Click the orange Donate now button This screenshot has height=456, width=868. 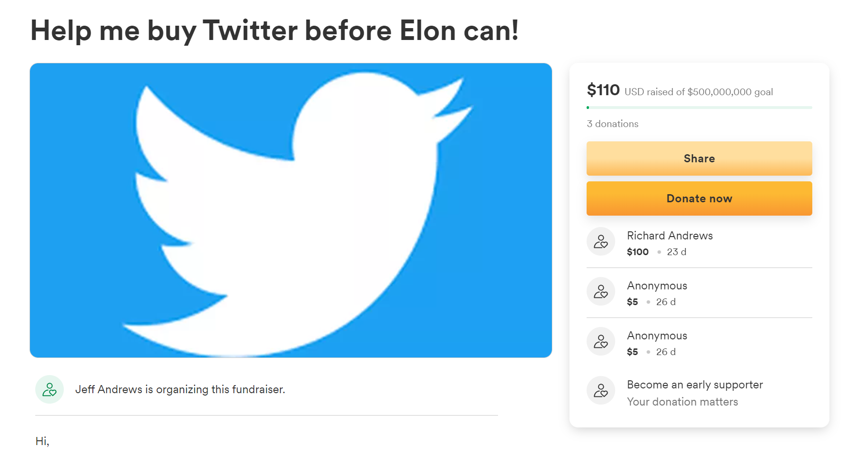[699, 198]
